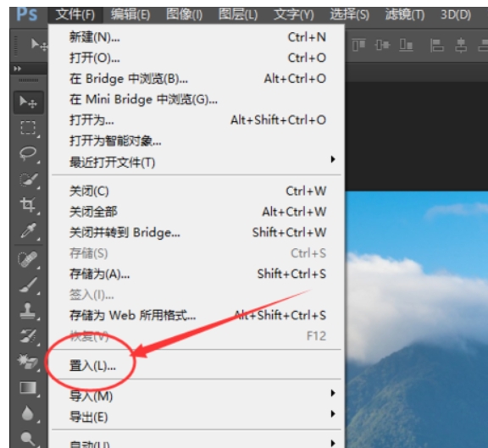Select the Eyedropper tool
The width and height of the screenshot is (488, 448).
tap(28, 230)
